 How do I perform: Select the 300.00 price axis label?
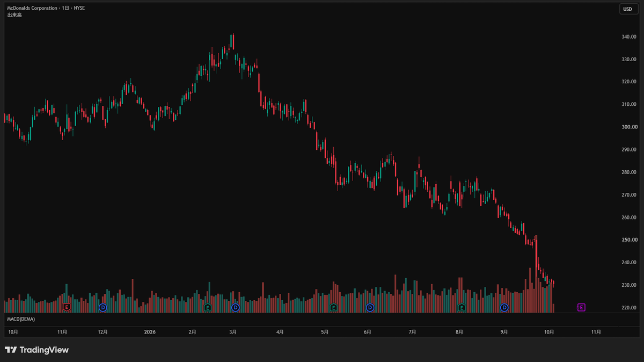pos(629,127)
